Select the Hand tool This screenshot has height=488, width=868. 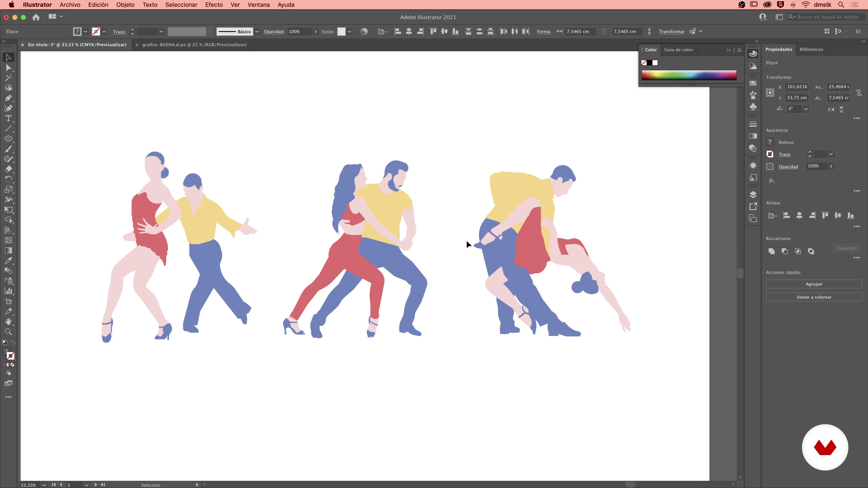click(x=8, y=322)
